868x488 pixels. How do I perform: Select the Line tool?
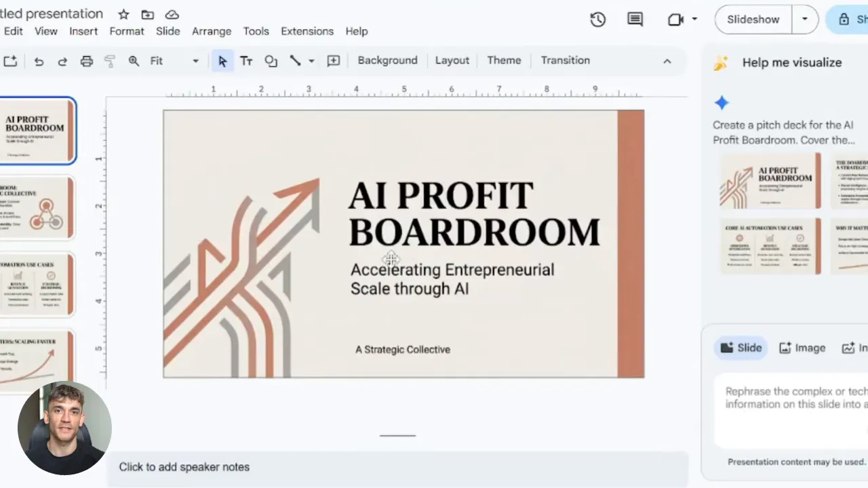tap(295, 61)
